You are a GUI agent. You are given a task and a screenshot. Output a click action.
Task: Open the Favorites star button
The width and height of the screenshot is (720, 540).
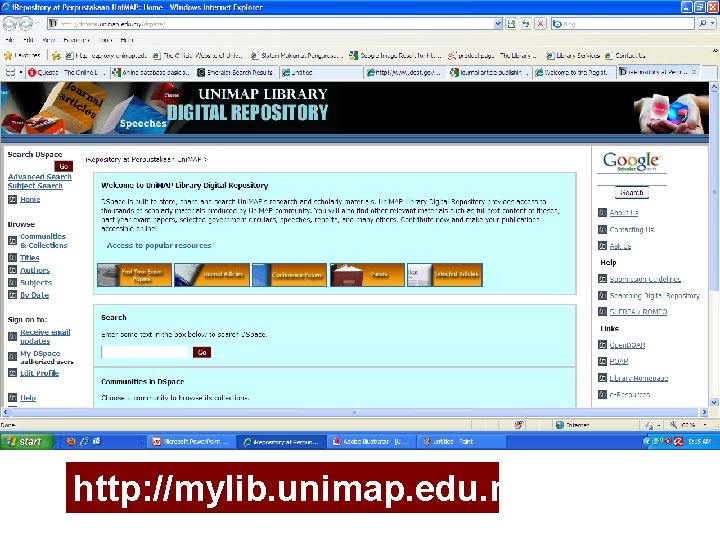(x=22, y=56)
